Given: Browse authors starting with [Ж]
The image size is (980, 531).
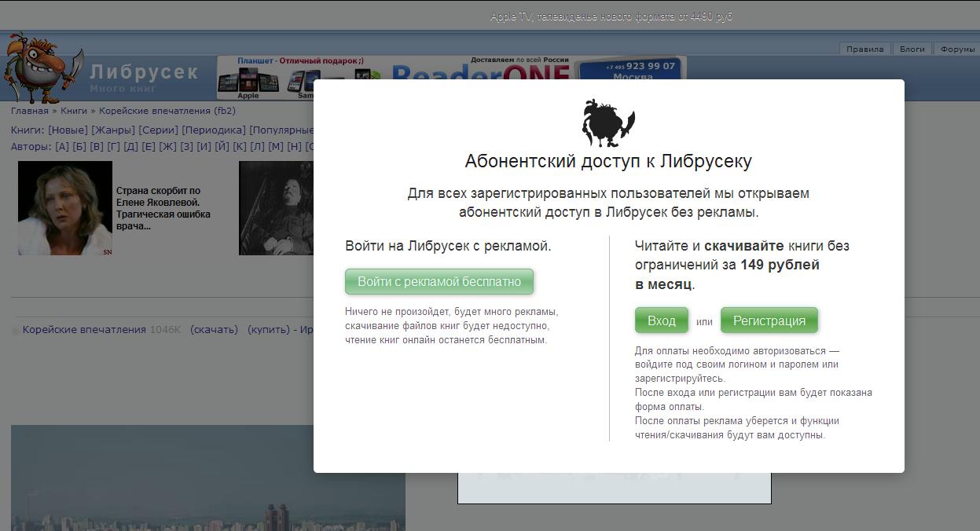Looking at the screenshot, I should coord(167,146).
